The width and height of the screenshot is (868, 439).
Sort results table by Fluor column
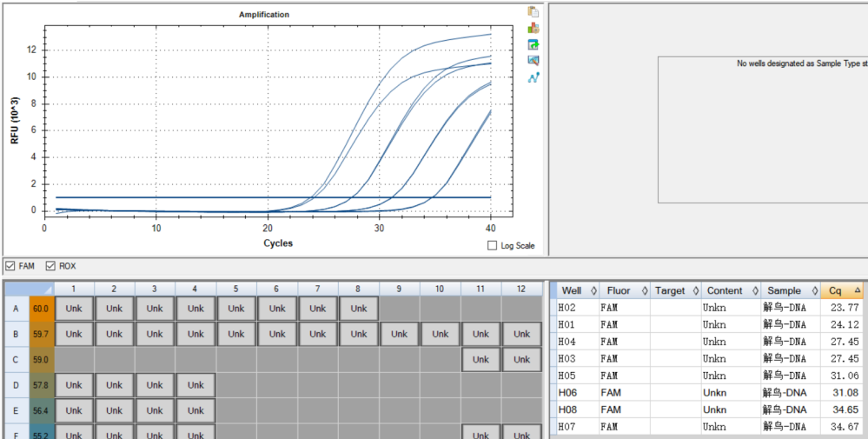[x=625, y=290]
